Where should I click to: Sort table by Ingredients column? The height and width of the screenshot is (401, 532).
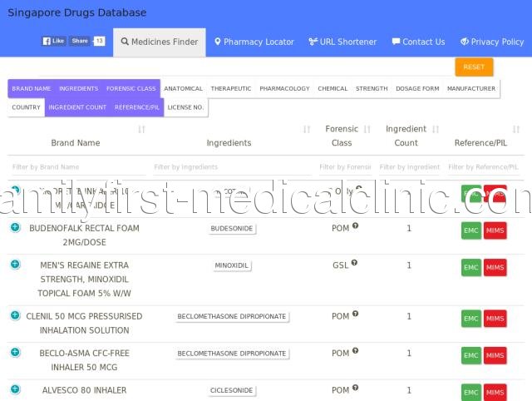pyautogui.click(x=307, y=129)
